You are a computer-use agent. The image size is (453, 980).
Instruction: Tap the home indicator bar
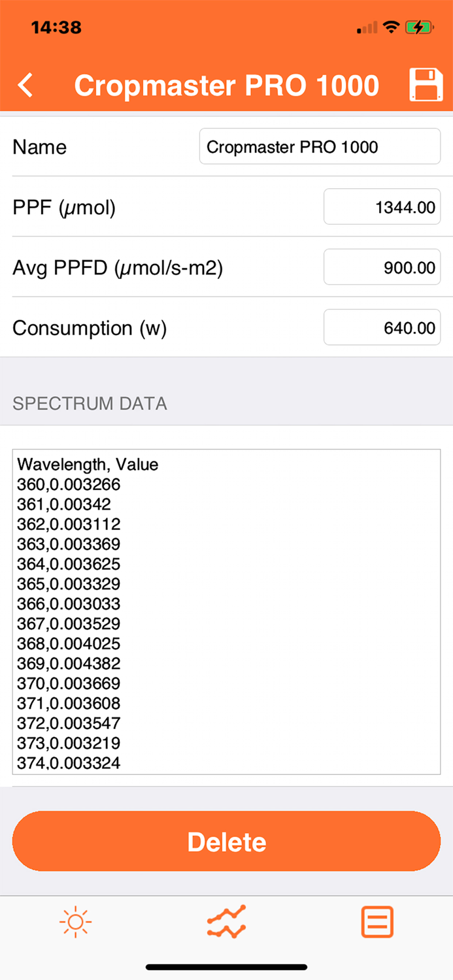click(x=226, y=967)
